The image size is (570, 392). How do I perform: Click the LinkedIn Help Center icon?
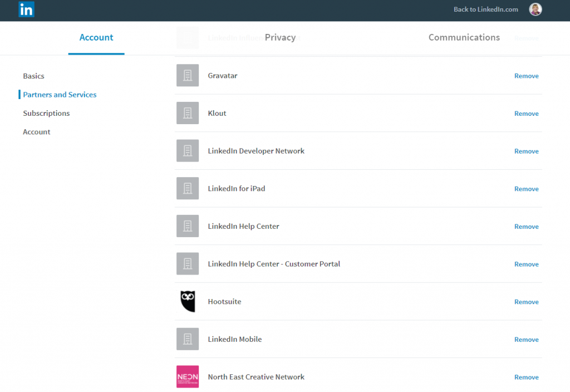(x=188, y=226)
